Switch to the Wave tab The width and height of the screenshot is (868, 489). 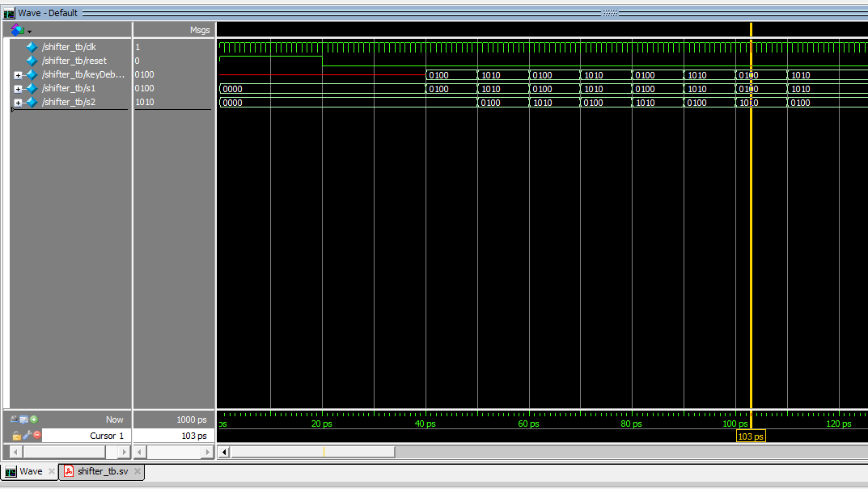(x=31, y=471)
